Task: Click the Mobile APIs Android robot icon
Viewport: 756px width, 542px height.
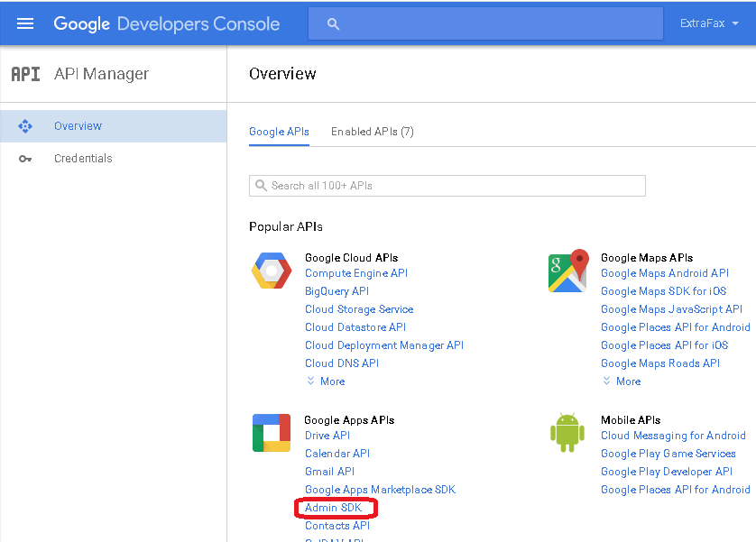Action: point(567,433)
